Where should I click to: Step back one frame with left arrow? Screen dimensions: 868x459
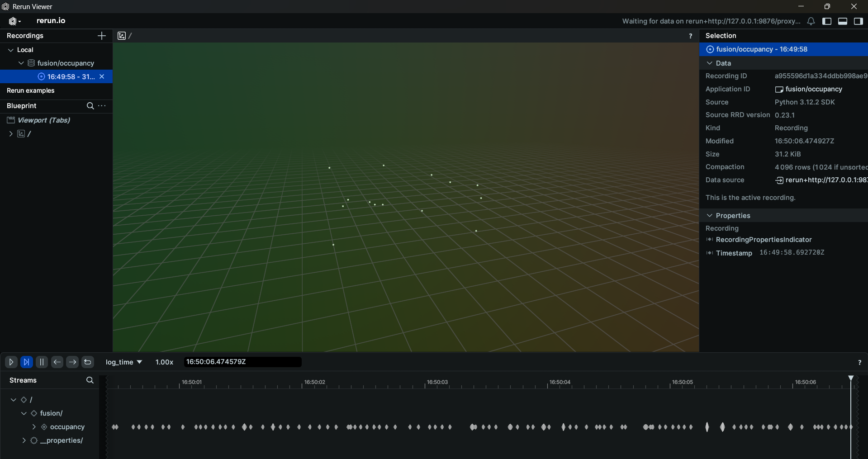(x=57, y=362)
